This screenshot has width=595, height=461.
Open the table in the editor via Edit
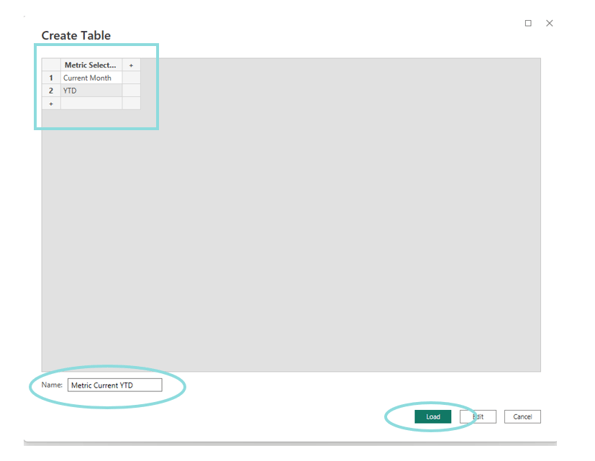478,417
